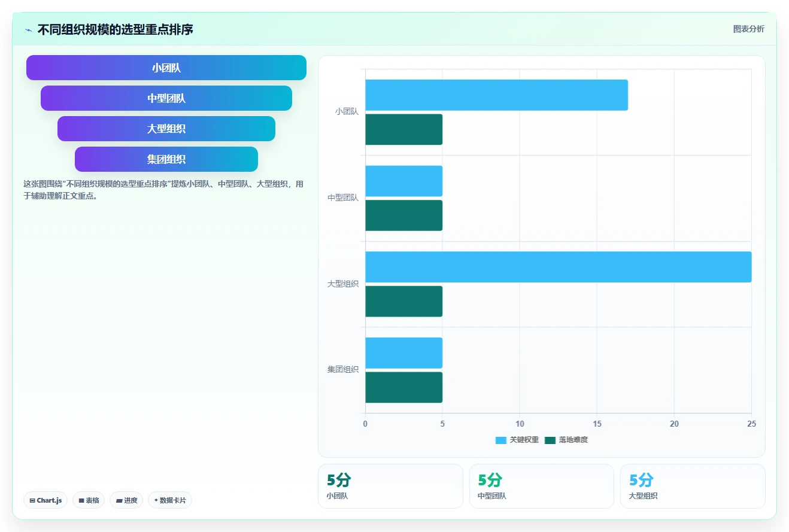Image resolution: width=789 pixels, height=532 pixels.
Task: Open the 5分 大型组织 data card
Action: point(693,486)
